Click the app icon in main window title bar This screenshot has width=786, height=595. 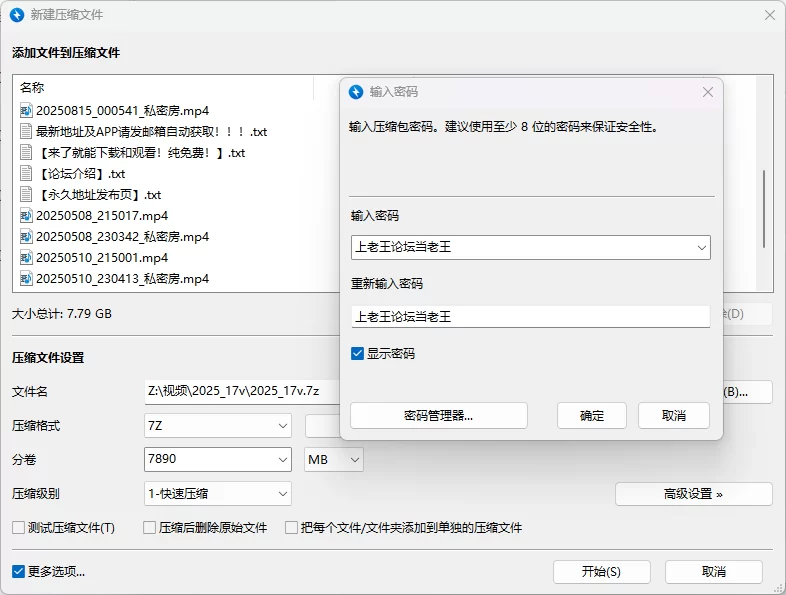point(16,15)
